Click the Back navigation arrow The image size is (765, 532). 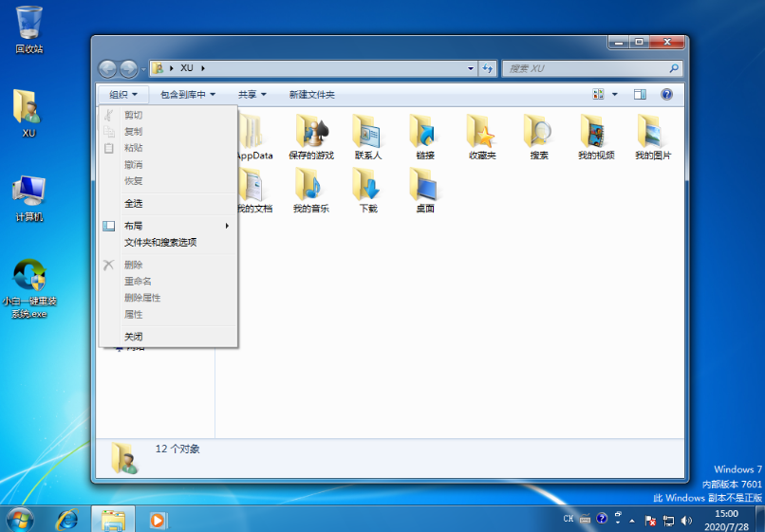107,69
